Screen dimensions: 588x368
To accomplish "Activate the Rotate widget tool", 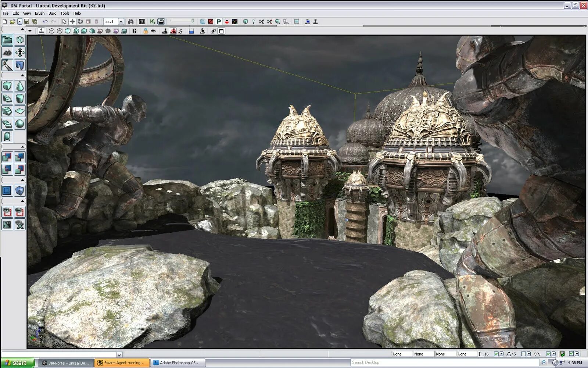I will pyautogui.click(x=80, y=22).
